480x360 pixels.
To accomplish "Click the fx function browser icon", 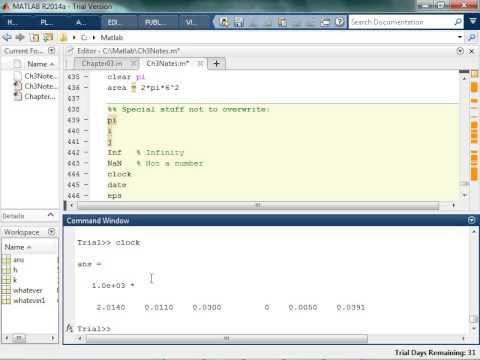I will pos(69,328).
